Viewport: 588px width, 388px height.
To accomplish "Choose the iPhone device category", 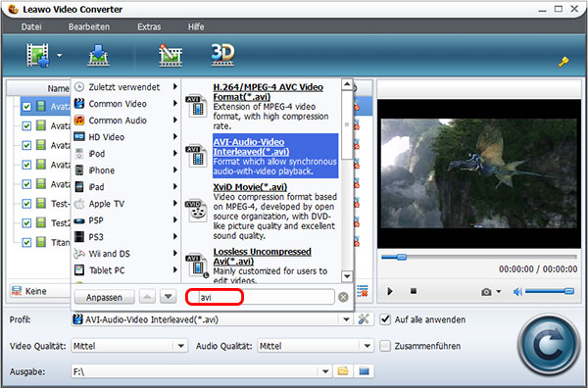I will (125, 170).
